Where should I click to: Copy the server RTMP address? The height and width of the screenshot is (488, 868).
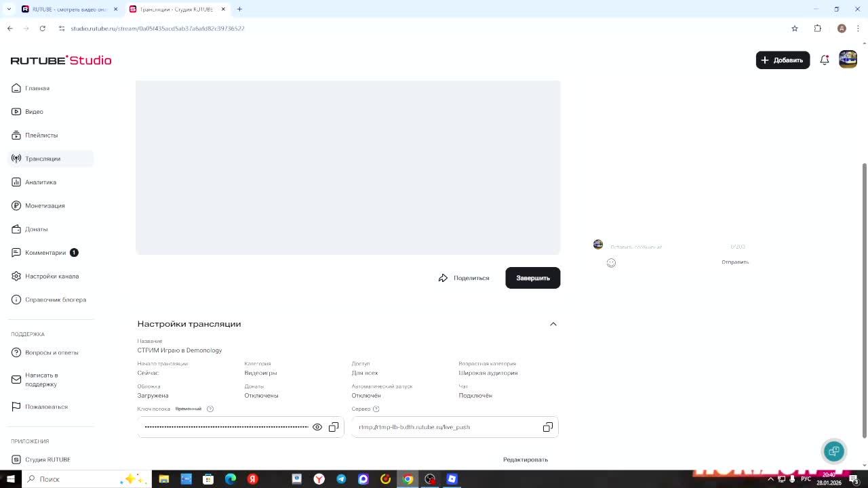pyautogui.click(x=548, y=427)
